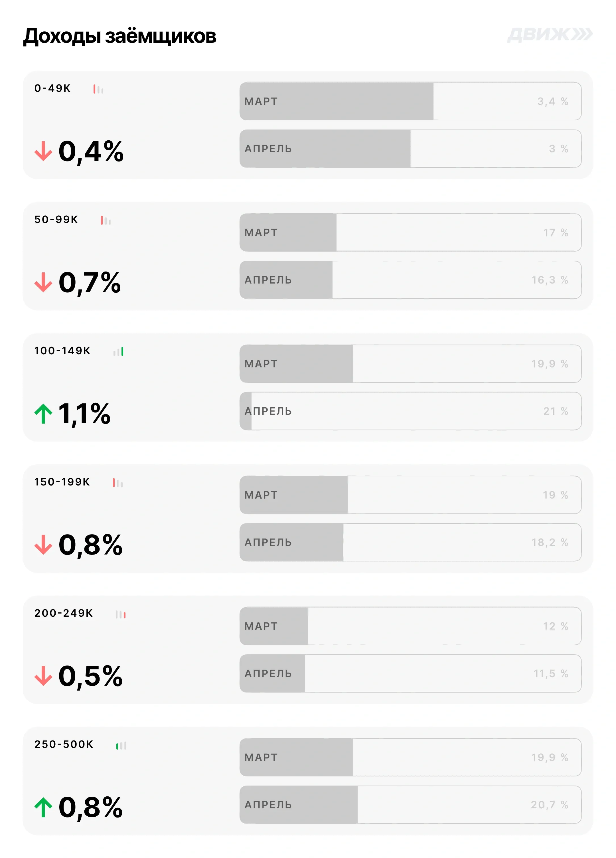This screenshot has height=858, width=616.
Task: Click the bar-chart icon beside 200-249K
Action: 121,614
